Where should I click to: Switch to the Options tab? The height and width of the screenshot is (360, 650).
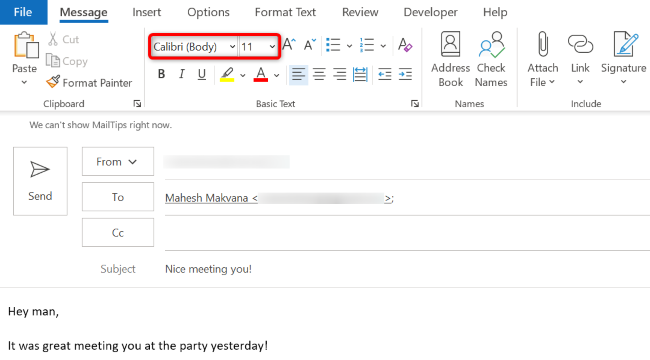click(208, 12)
